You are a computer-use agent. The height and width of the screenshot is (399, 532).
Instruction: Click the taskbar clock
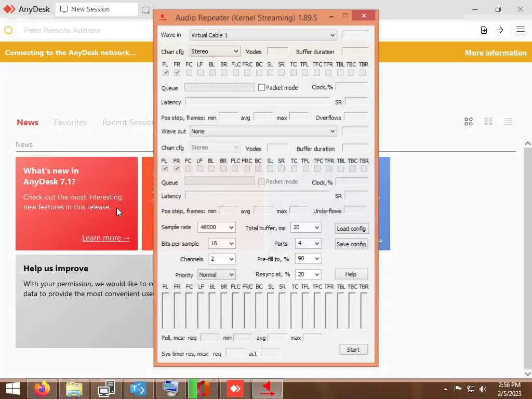click(x=509, y=389)
